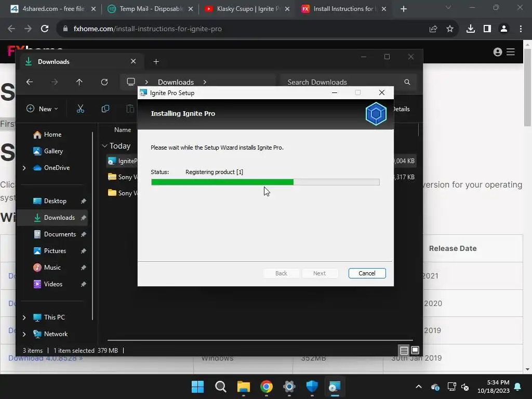Screen dimensions: 532x399
Task: Switch to details view in status bar
Action: pyautogui.click(x=404, y=350)
